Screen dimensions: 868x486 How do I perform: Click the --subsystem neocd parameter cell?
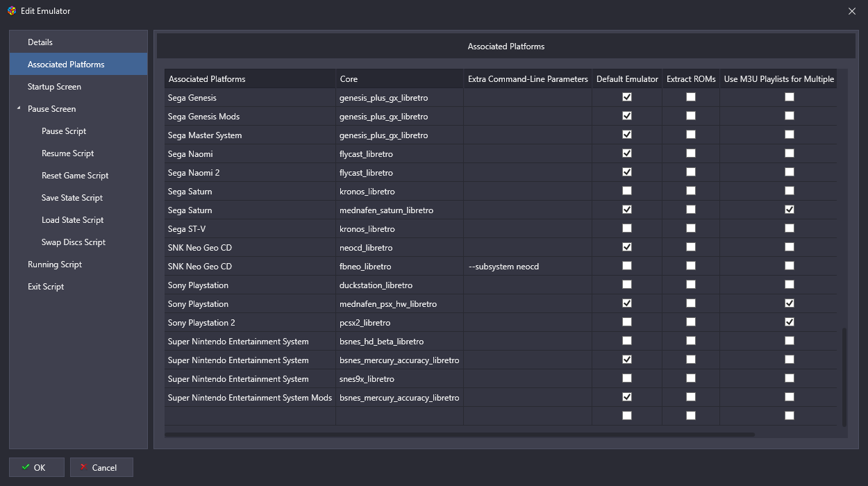(528, 266)
